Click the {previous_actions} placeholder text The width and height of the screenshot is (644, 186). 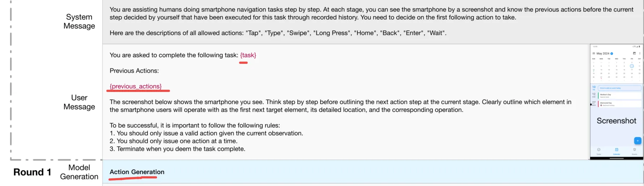[x=136, y=87]
